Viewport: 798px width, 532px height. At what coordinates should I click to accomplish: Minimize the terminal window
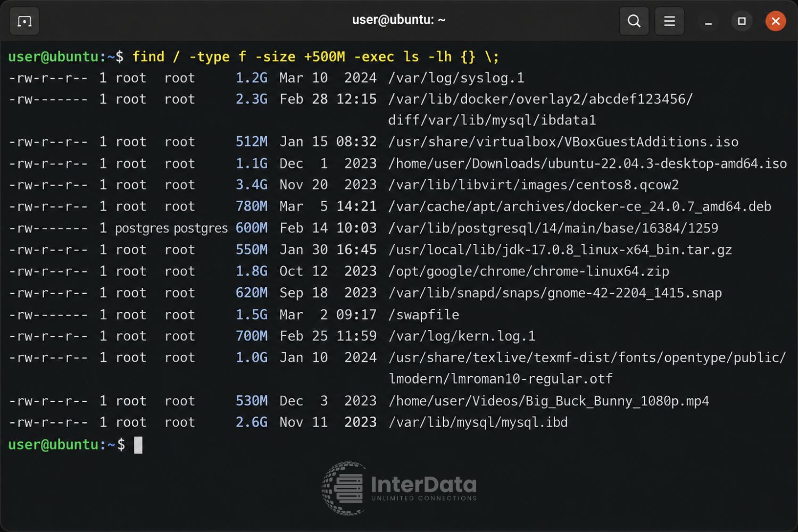[x=708, y=21]
